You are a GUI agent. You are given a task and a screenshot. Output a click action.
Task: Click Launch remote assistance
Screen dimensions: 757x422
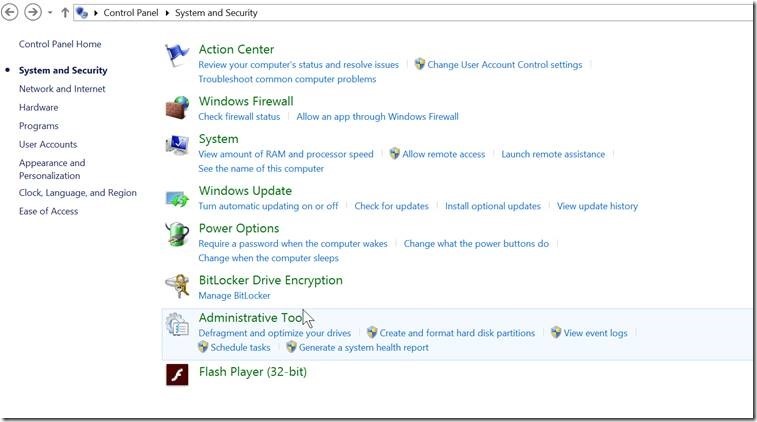click(553, 154)
